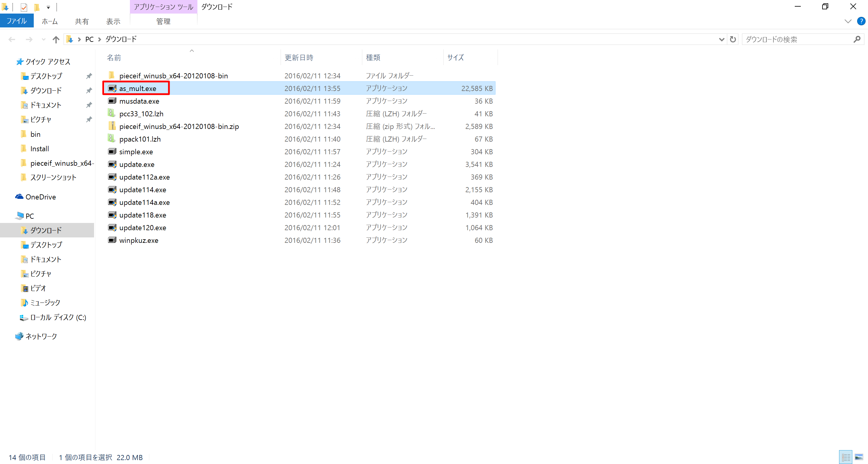Click the refresh icon beside address bar

coord(733,39)
